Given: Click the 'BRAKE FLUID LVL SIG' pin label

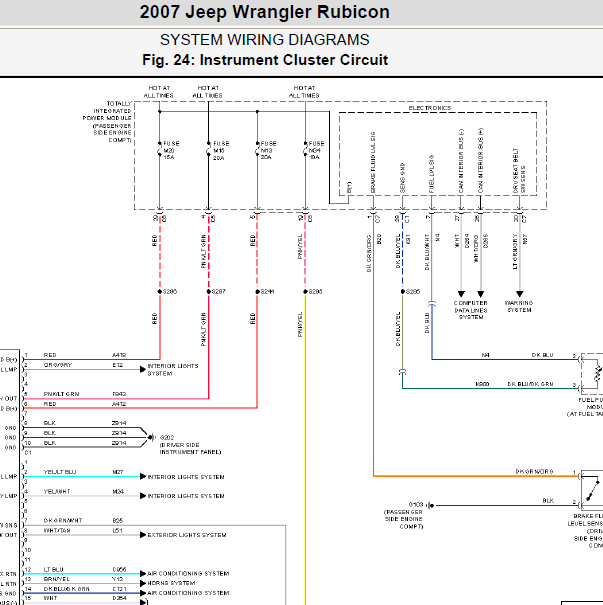Looking at the screenshot, I should click(373, 162).
